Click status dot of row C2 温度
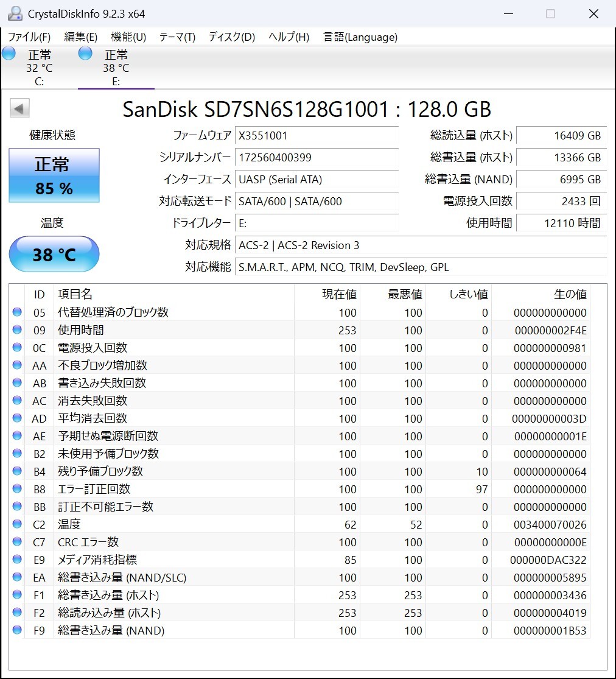The height and width of the screenshot is (679, 616). pos(17,524)
